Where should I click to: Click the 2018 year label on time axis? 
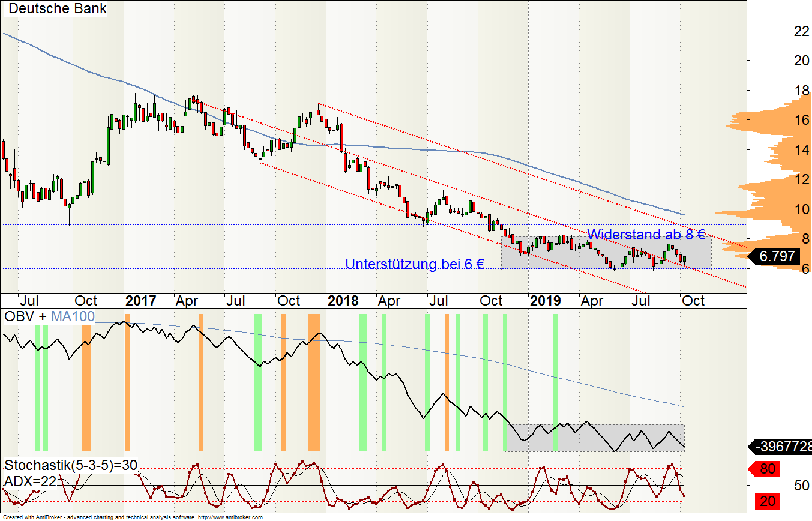(x=343, y=300)
